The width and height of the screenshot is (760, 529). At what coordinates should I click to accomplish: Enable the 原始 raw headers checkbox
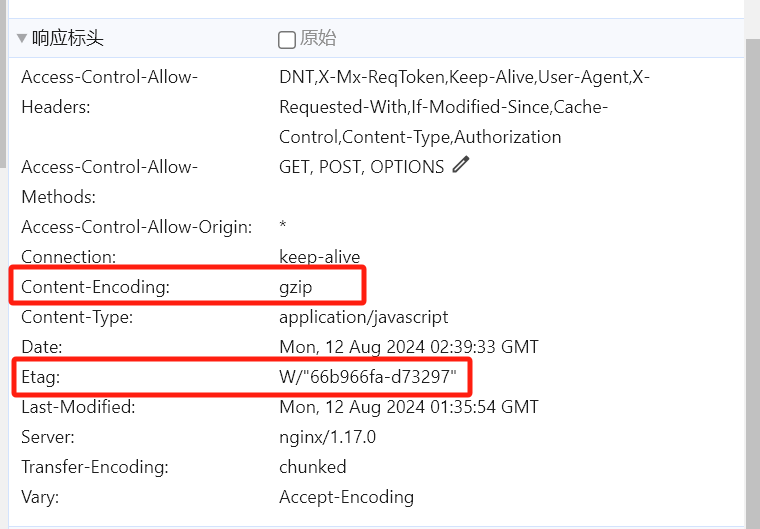click(x=286, y=40)
